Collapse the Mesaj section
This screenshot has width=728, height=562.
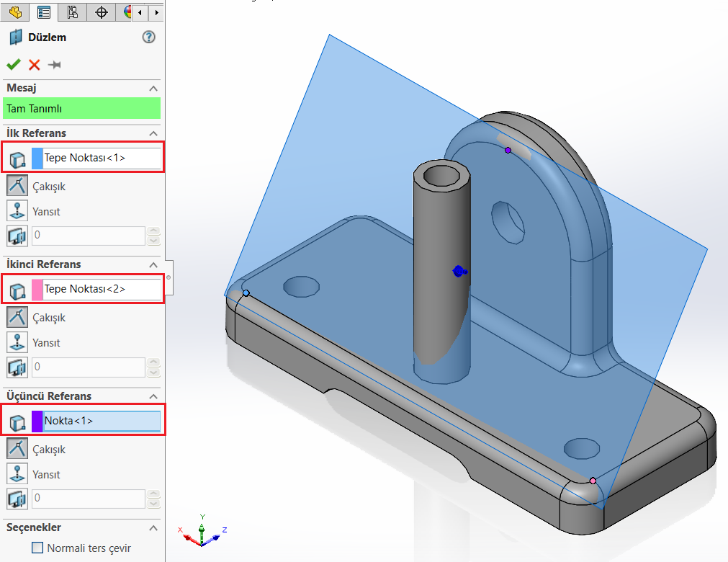point(153,88)
